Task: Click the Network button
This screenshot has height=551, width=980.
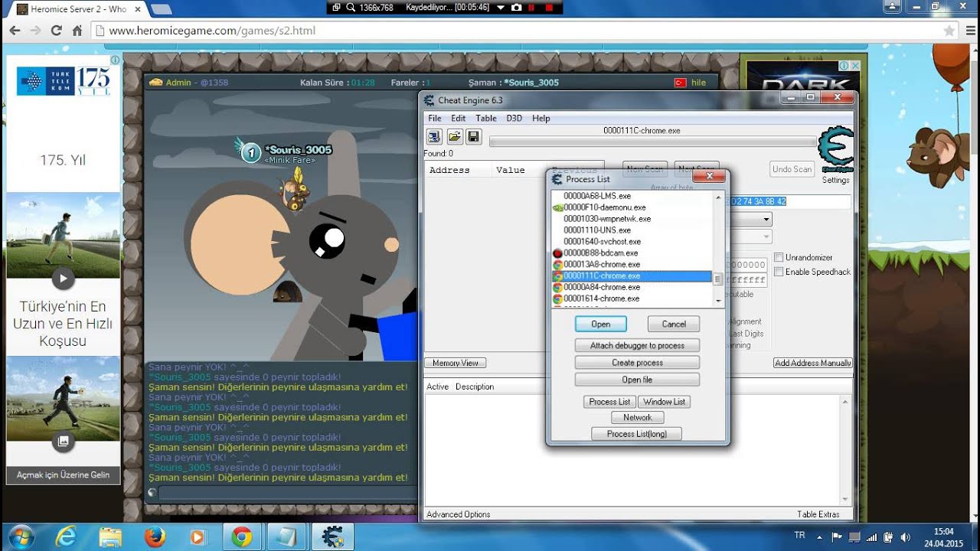Action: pos(637,417)
